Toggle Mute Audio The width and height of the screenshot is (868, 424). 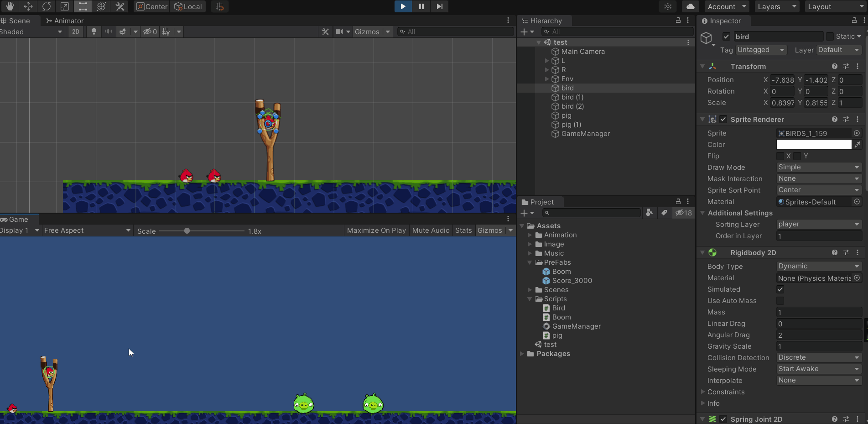pos(431,230)
